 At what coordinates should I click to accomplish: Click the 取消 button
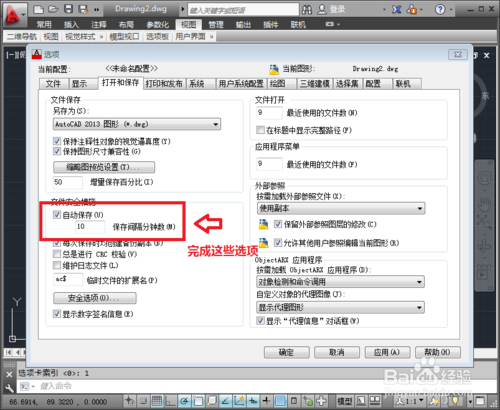tap(337, 352)
